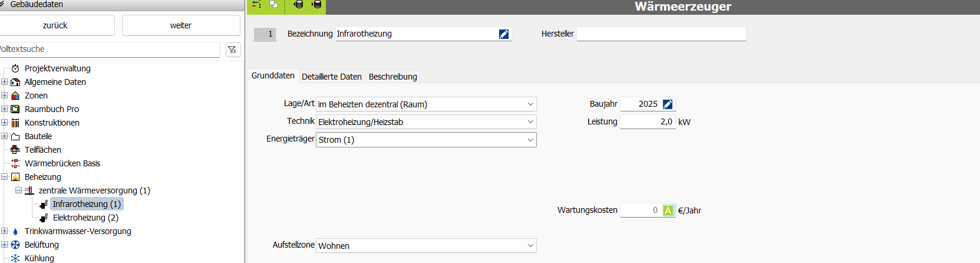
Task: Toggle the green A auto button for Wartungskosten
Action: click(668, 211)
